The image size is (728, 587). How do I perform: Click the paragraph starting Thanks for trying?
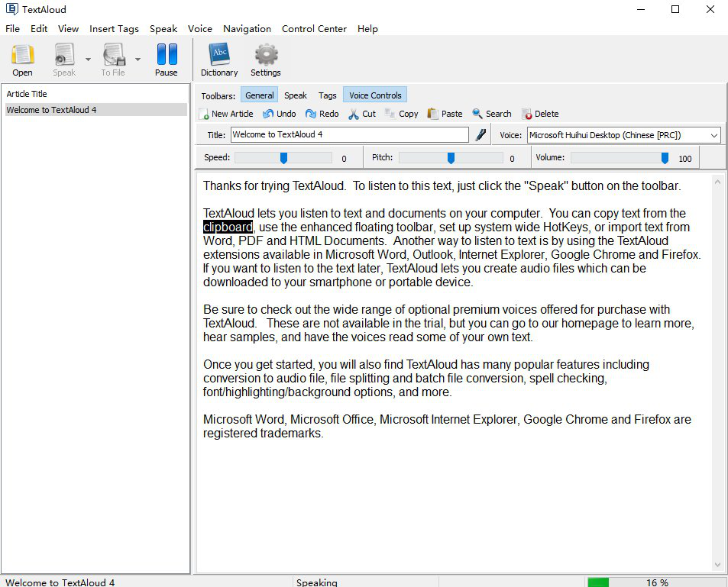442,185
